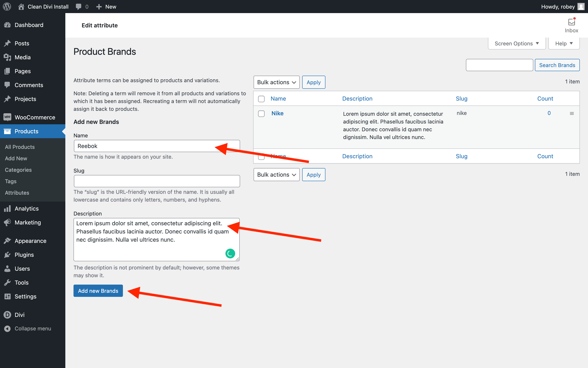Click Clean Divi Install site name

pyautogui.click(x=48, y=7)
